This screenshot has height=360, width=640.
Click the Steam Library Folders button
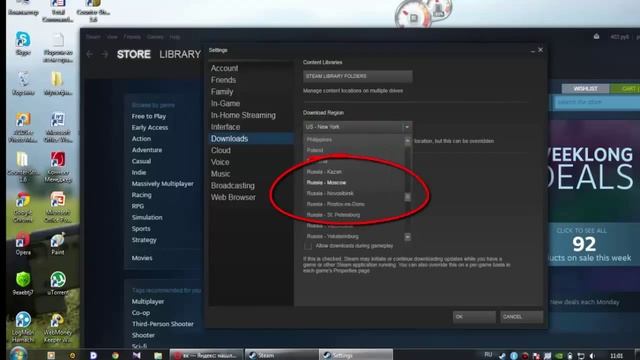pyautogui.click(x=358, y=76)
